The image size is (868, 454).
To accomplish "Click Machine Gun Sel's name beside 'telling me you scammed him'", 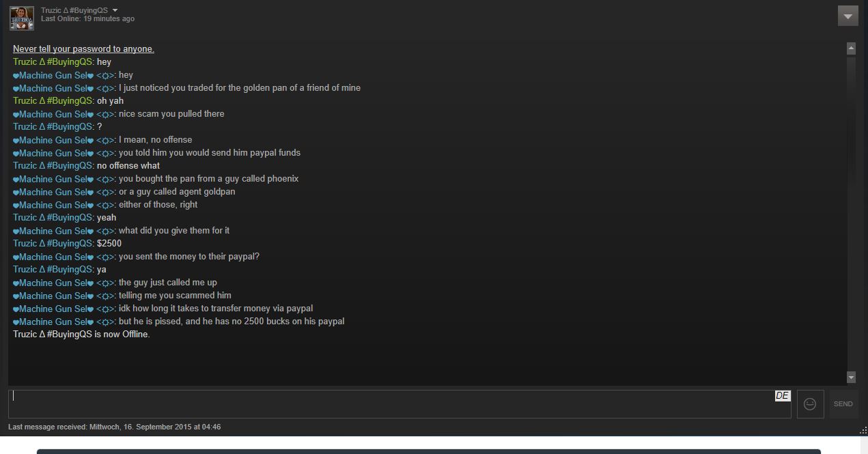I will coord(64,296).
